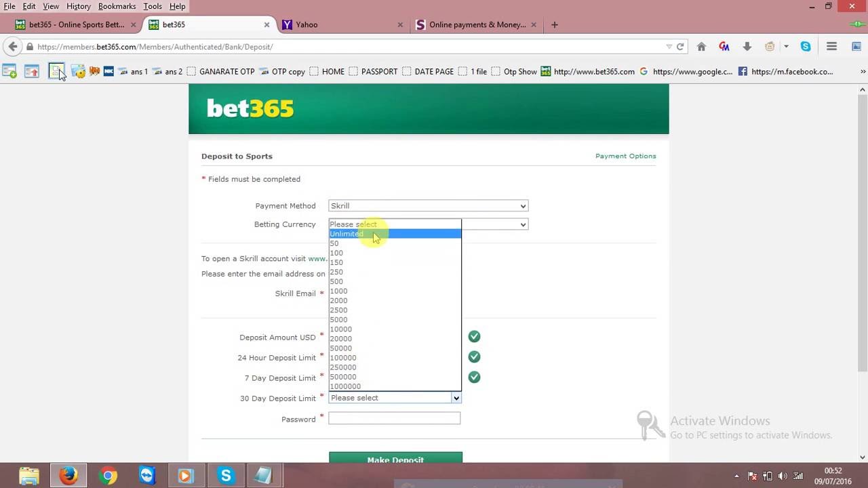Screen dimensions: 868x488
Task: Select 5000 in the limit list
Action: click(395, 319)
